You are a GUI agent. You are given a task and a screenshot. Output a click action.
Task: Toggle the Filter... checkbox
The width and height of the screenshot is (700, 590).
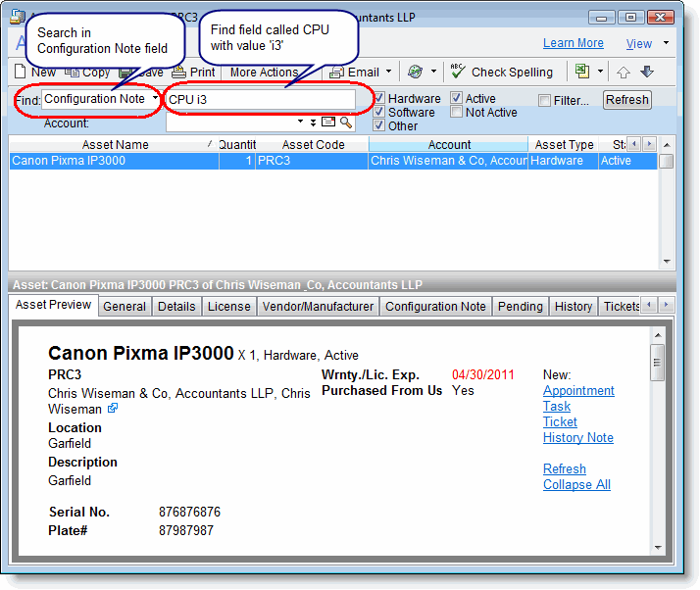coord(545,100)
